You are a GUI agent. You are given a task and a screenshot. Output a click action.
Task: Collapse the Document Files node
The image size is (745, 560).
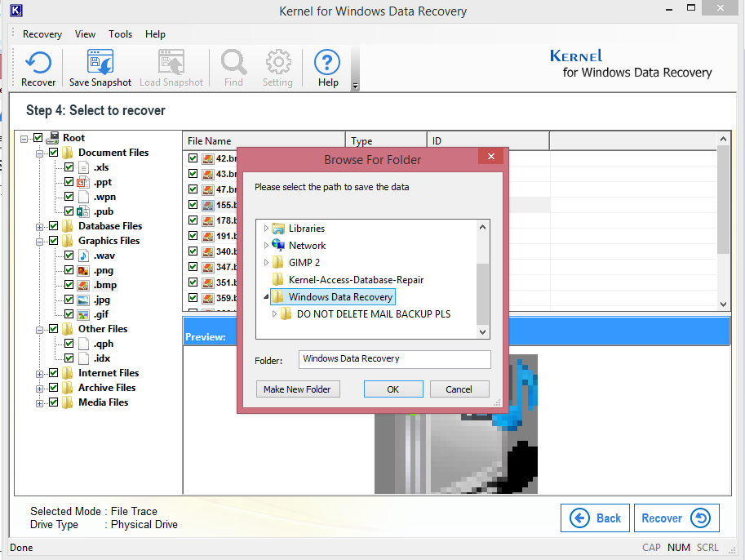tap(39, 153)
